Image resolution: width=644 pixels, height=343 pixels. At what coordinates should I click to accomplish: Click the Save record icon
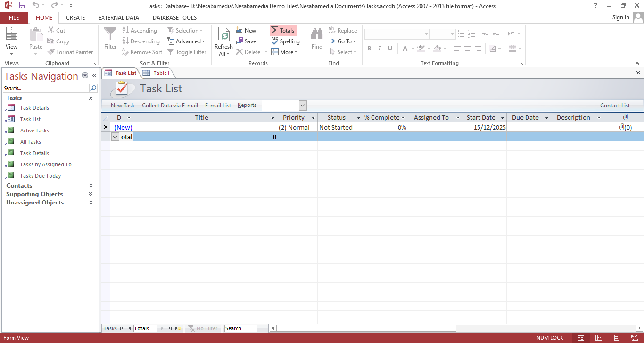[240, 41]
